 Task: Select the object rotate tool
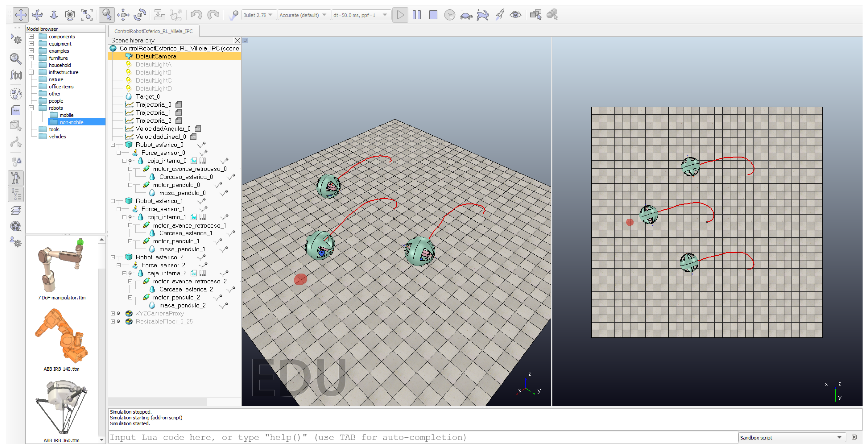click(x=140, y=15)
